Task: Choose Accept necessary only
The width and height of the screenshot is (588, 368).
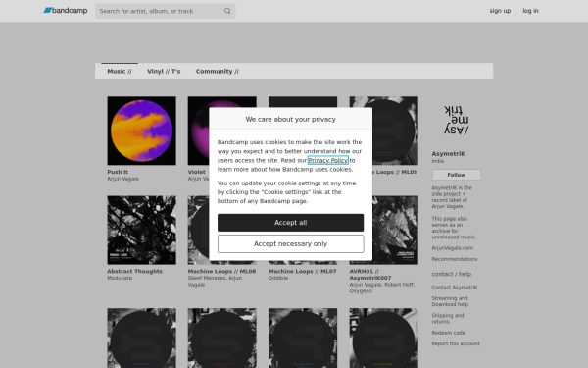Action: pyautogui.click(x=291, y=243)
